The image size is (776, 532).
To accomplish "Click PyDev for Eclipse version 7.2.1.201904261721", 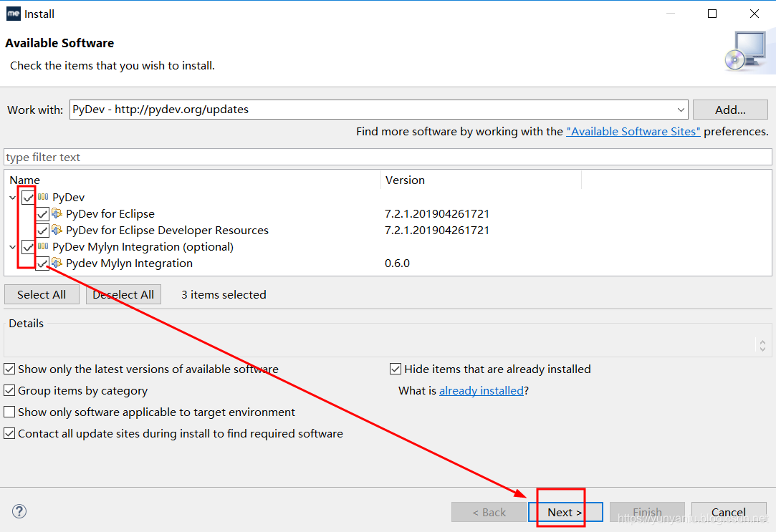I will (437, 213).
